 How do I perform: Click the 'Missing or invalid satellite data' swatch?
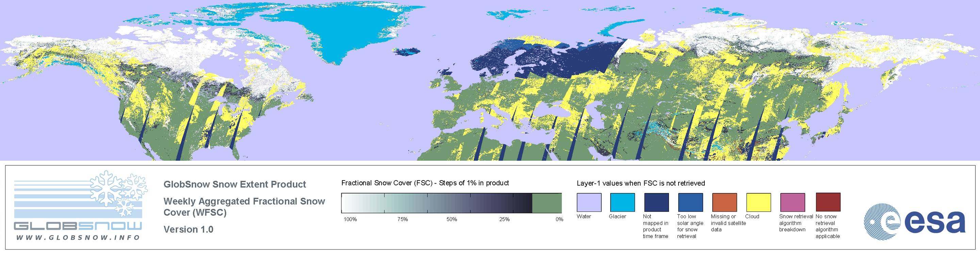tap(724, 202)
